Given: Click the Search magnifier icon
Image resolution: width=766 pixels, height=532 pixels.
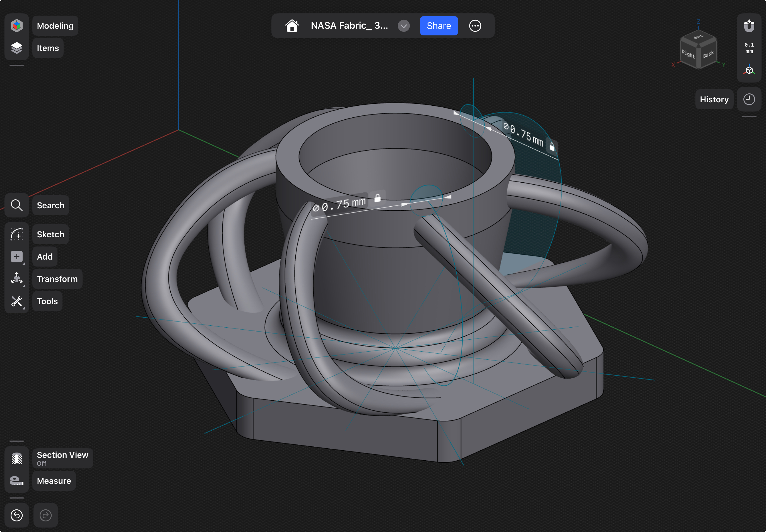Looking at the screenshot, I should click(16, 205).
